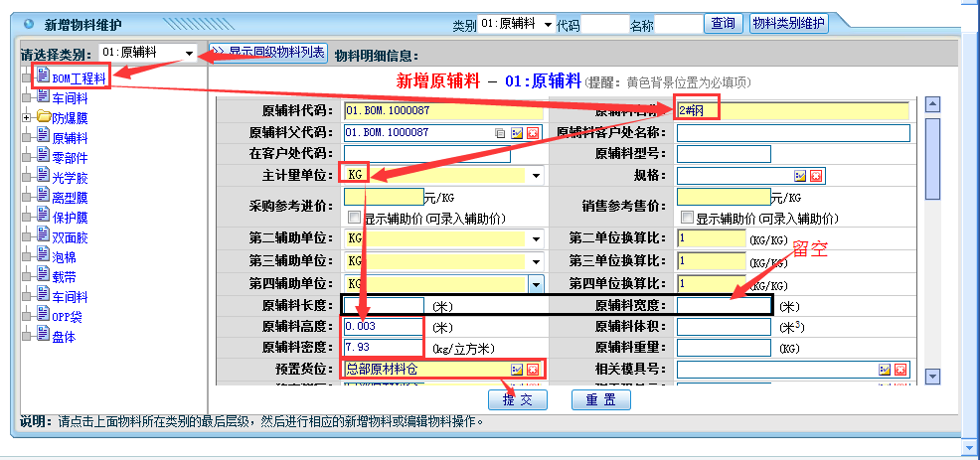Click the 原辅料重量 input field
Image resolution: width=980 pixels, height=460 pixels.
coord(724,348)
